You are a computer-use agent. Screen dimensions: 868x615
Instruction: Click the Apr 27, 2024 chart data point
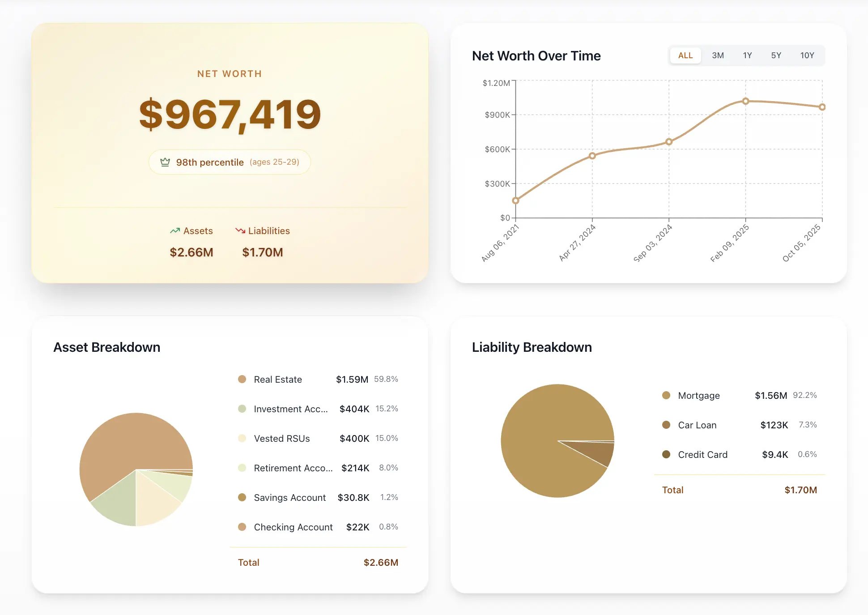point(592,156)
